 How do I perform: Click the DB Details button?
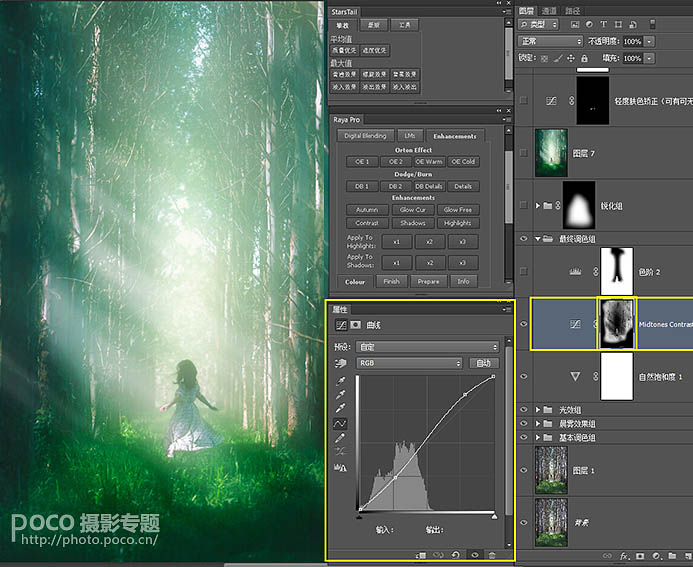[x=429, y=186]
